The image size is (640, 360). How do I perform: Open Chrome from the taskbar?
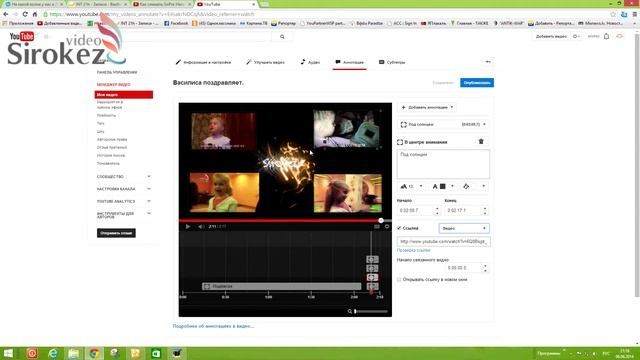pyautogui.click(x=94, y=353)
